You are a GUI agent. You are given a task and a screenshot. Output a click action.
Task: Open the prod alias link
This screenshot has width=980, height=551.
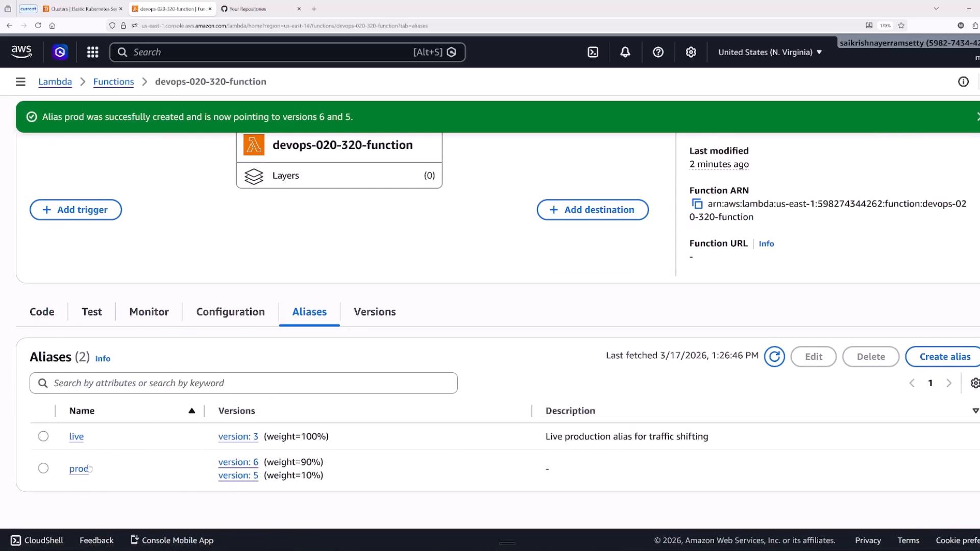(x=79, y=469)
